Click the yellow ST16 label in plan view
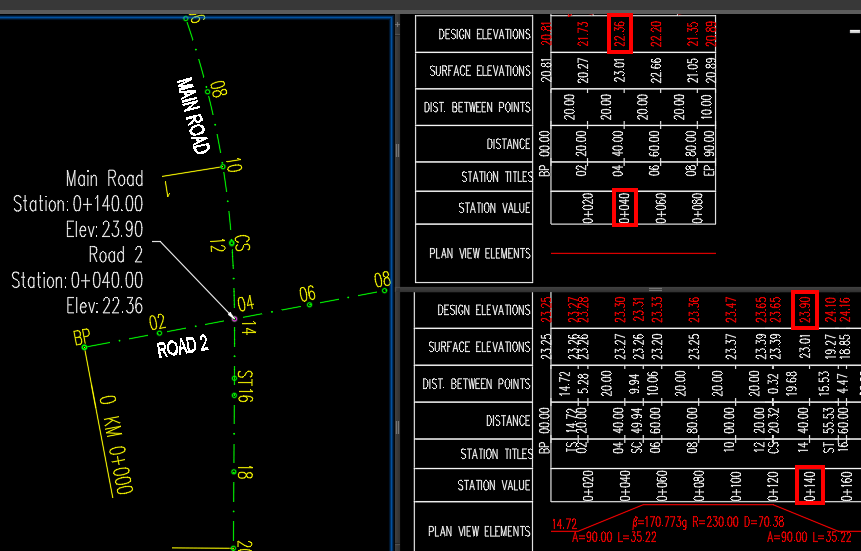 [246, 386]
